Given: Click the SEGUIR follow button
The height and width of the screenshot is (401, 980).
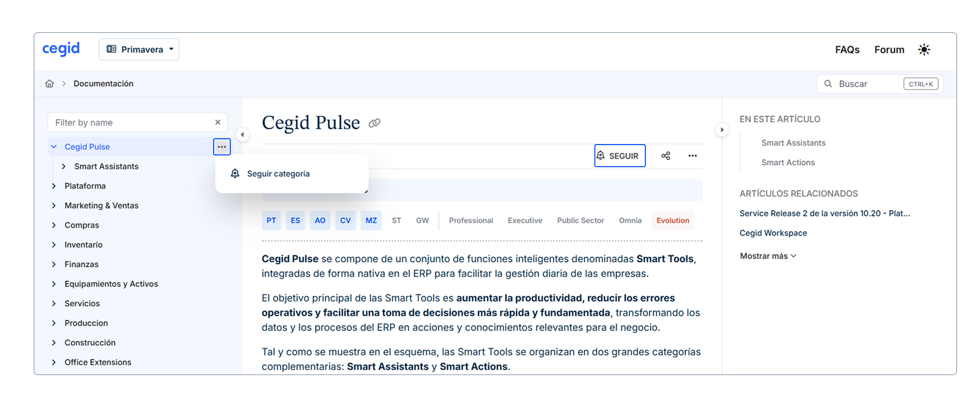Looking at the screenshot, I should (x=620, y=156).
